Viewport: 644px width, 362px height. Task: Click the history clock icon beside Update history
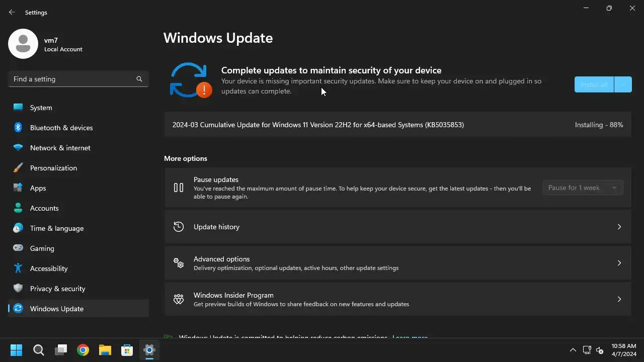point(179,227)
